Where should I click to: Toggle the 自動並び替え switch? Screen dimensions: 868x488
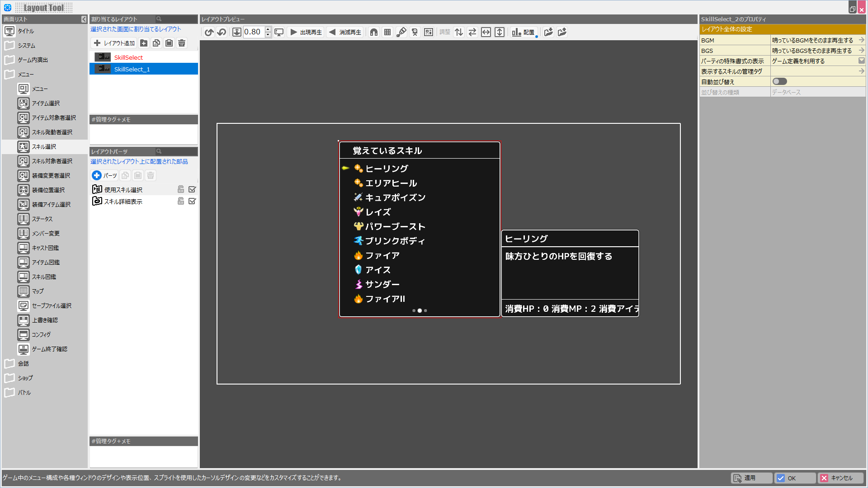(x=780, y=82)
